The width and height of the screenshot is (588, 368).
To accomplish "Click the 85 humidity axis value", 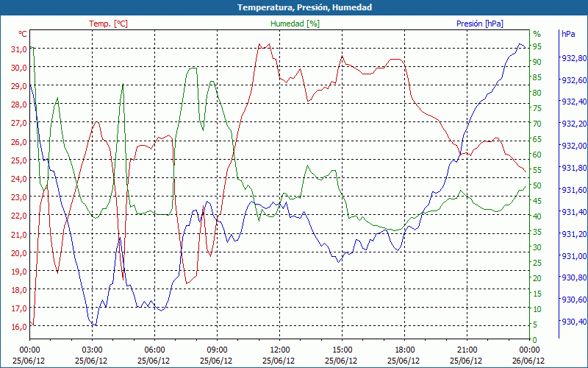I will click(537, 77).
